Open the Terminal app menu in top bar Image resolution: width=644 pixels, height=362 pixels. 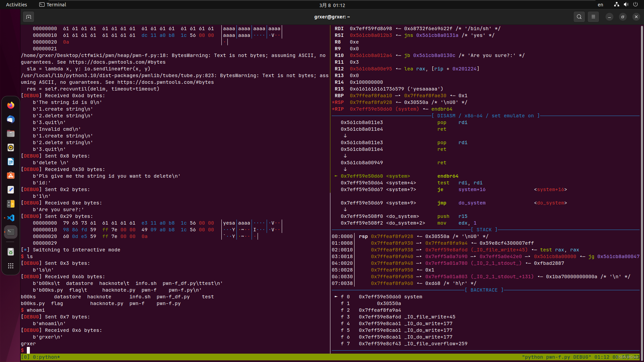[x=53, y=5]
